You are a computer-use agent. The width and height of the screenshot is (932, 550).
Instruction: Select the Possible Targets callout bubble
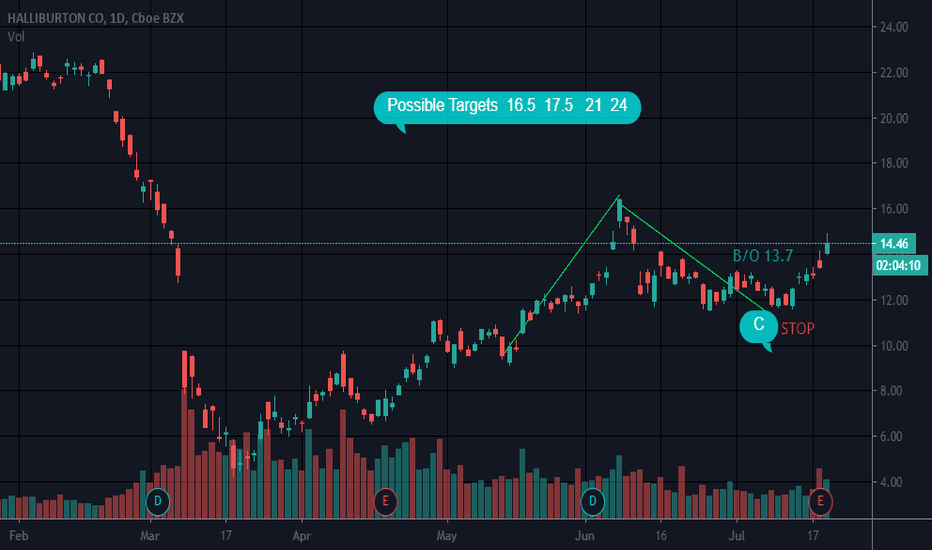[x=507, y=107]
